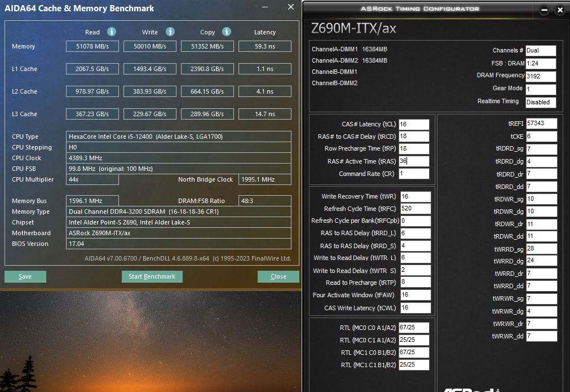This screenshot has height=392, width=570.
Task: Select the ChannelA-DIMM2 16384MB entry
Action: pyautogui.click(x=350, y=60)
